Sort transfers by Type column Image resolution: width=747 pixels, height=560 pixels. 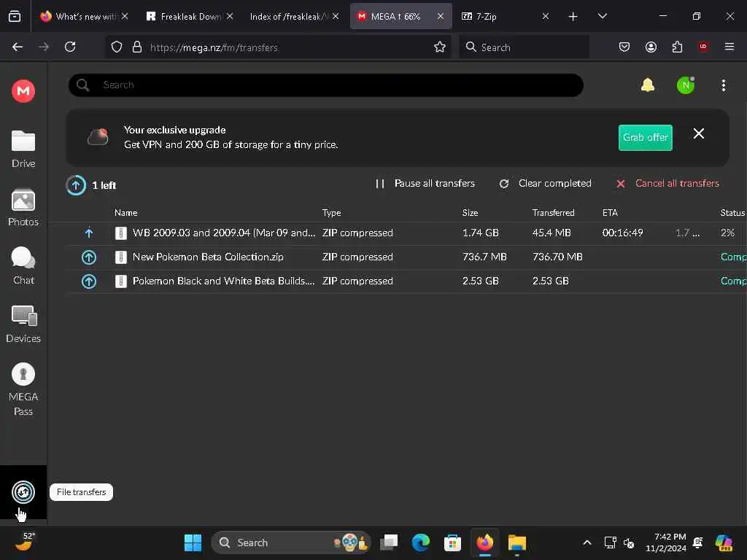point(332,213)
